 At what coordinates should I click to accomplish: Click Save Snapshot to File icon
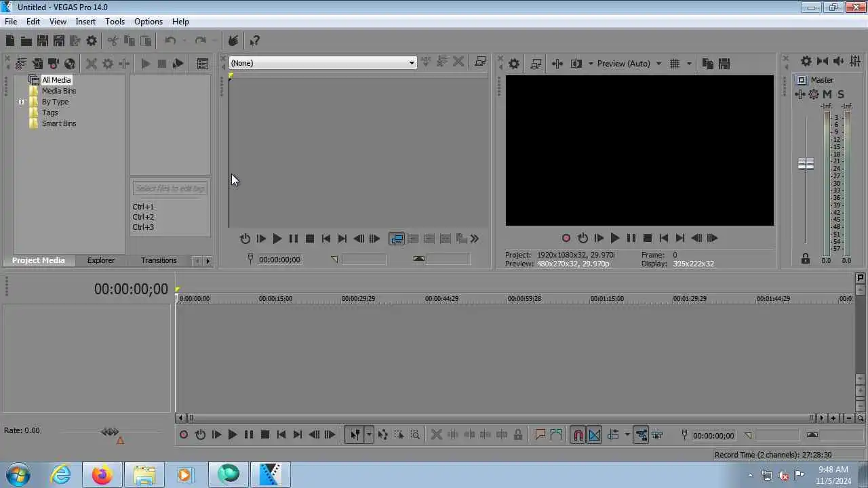[x=724, y=64]
